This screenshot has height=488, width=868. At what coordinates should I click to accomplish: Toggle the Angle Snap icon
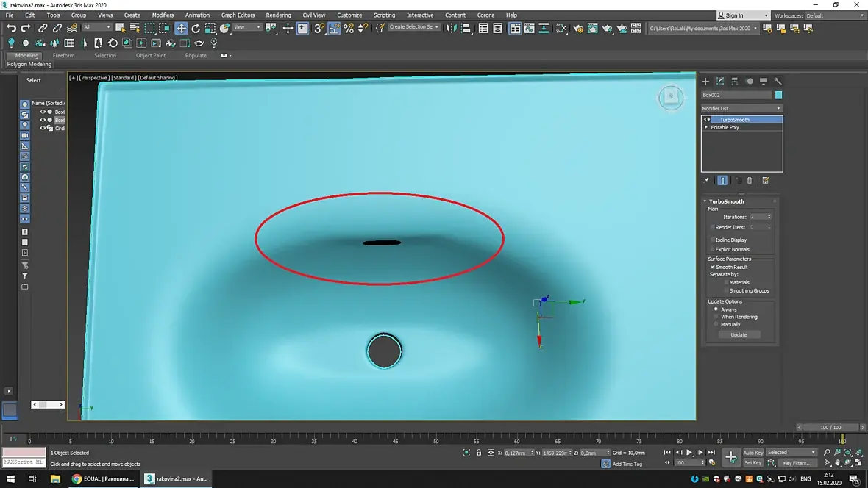tap(334, 28)
